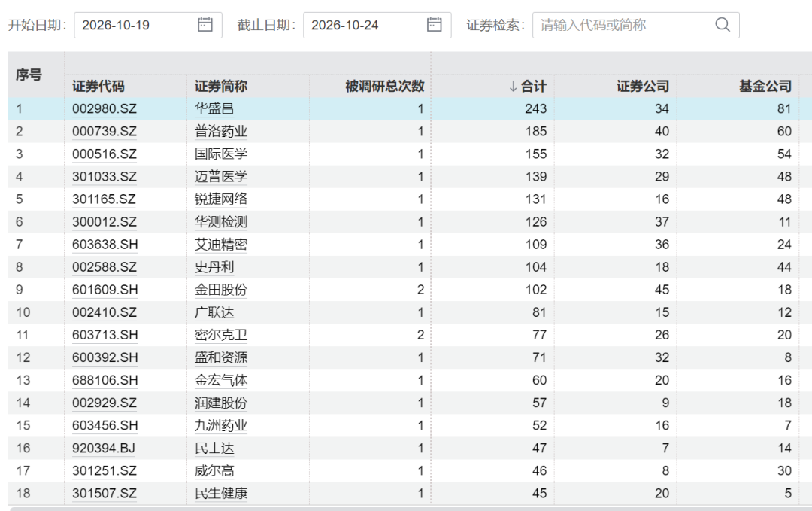
Task: Click the 截止日期 date field
Action: coord(377,25)
